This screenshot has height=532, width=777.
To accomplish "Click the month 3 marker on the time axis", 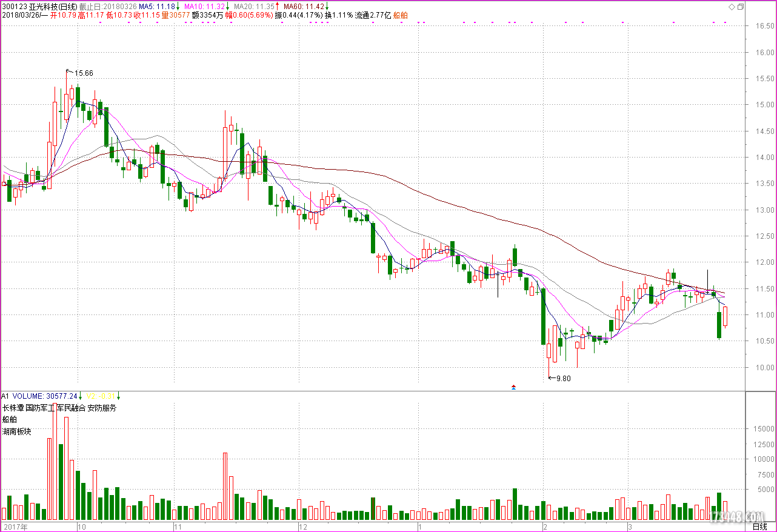I will [630, 527].
